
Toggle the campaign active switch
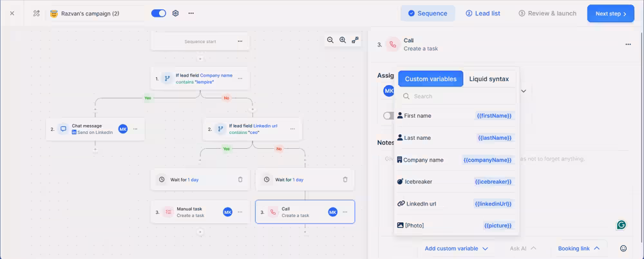coord(158,13)
